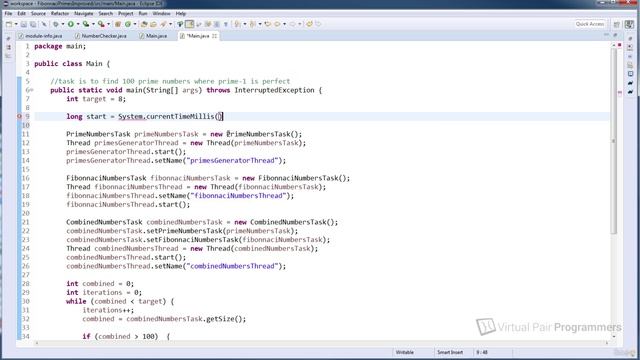This screenshot has height=360, width=640.
Task: Open the Run menu
Action: point(143,13)
